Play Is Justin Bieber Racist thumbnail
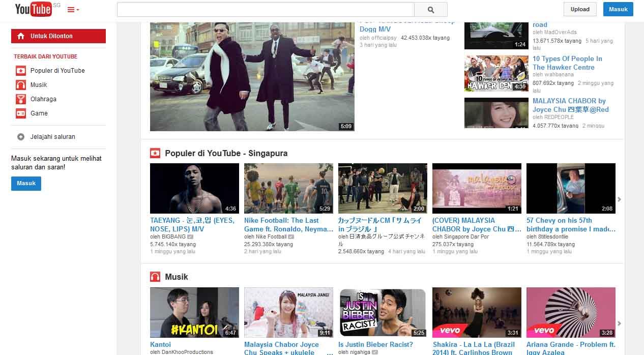644x355 pixels. tap(383, 312)
